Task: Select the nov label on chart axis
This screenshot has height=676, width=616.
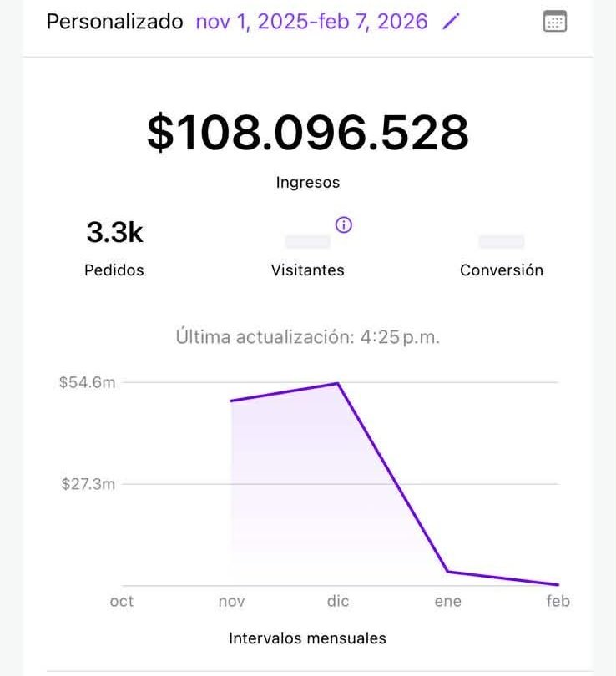Action: 231,601
